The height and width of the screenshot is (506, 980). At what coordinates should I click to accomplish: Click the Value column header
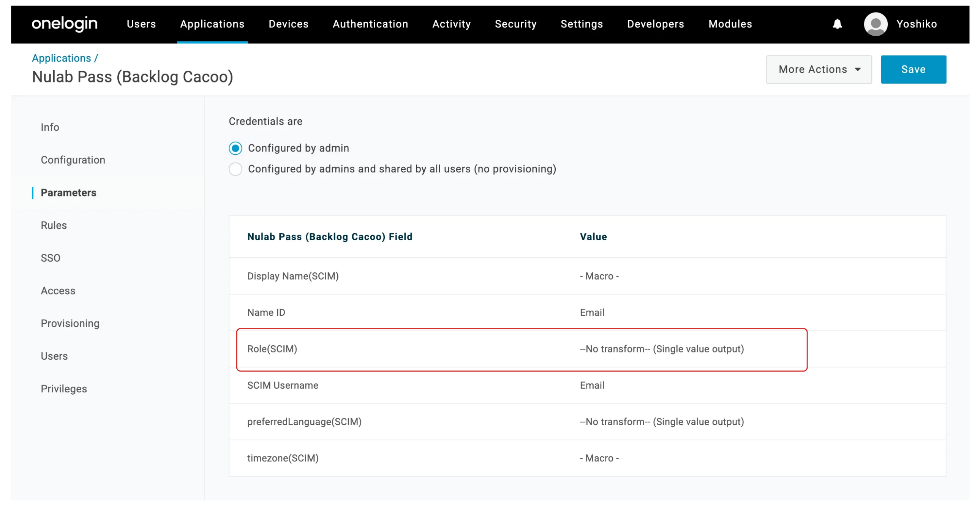[593, 237]
